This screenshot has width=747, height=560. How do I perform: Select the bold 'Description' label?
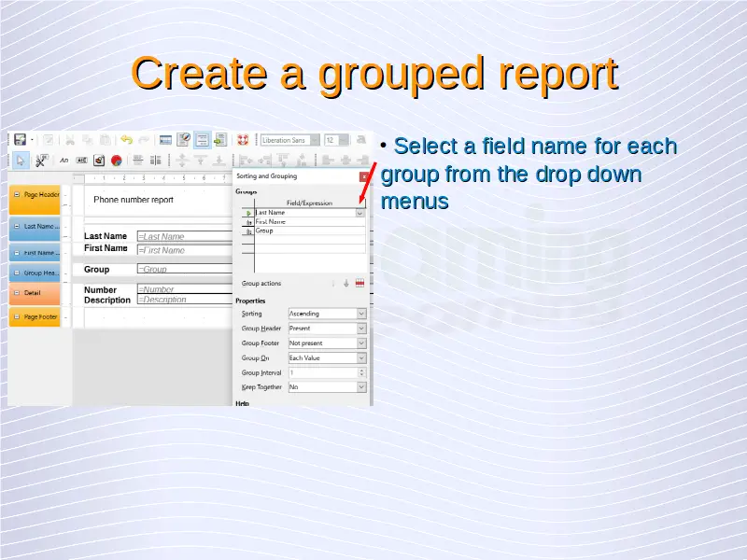[x=107, y=300]
